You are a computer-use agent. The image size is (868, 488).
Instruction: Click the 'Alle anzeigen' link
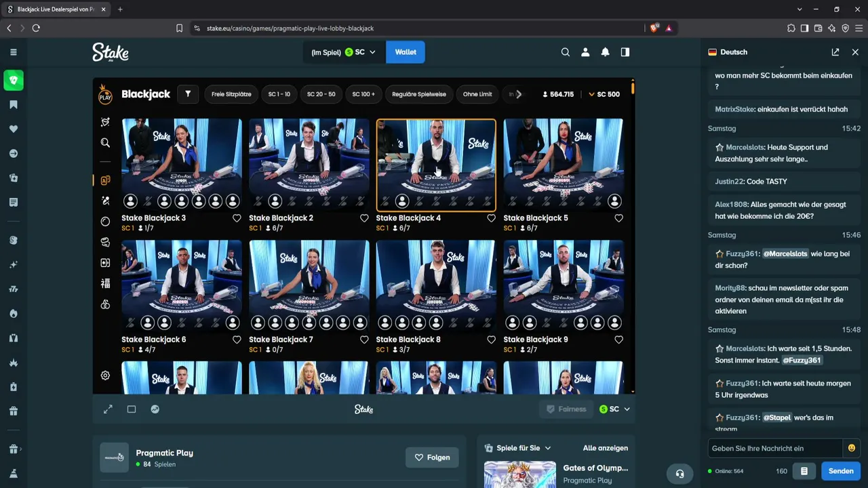[606, 448]
